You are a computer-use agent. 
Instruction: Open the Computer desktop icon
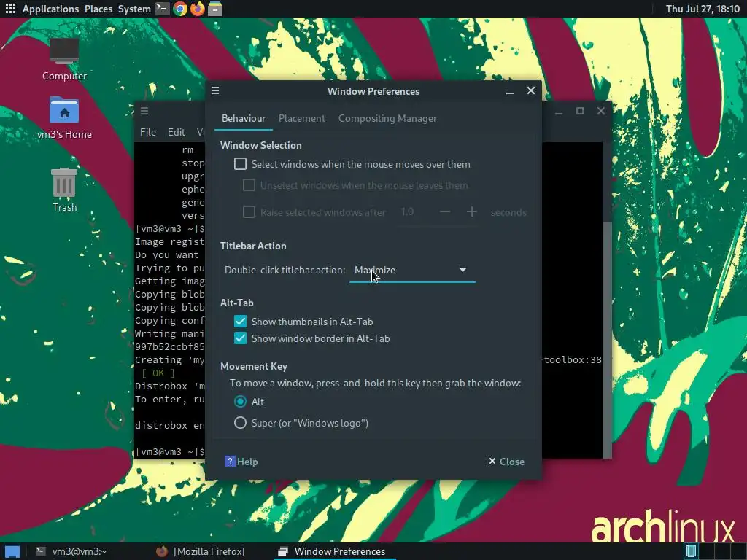click(64, 60)
